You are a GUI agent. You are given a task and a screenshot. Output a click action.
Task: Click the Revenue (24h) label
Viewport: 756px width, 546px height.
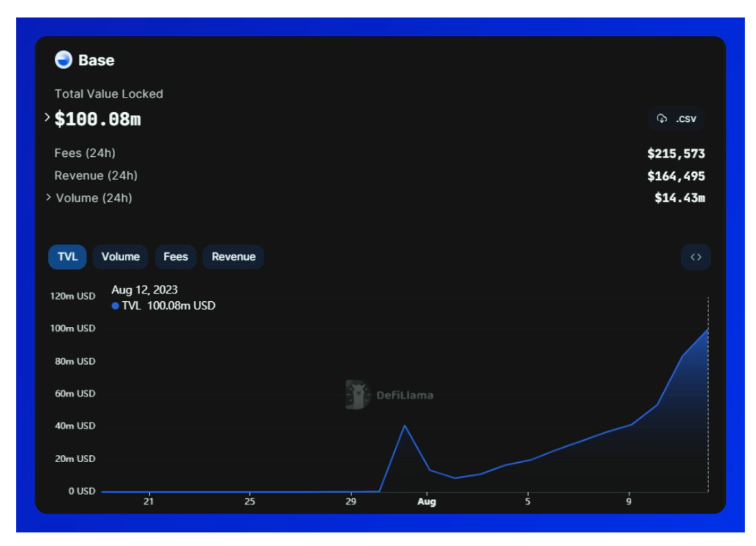pos(96,176)
